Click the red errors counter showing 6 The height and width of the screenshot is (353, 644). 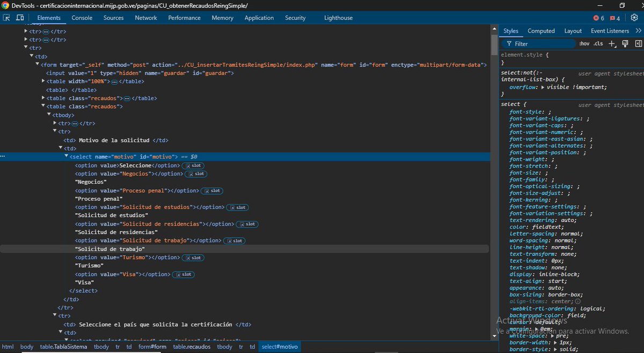click(x=598, y=18)
